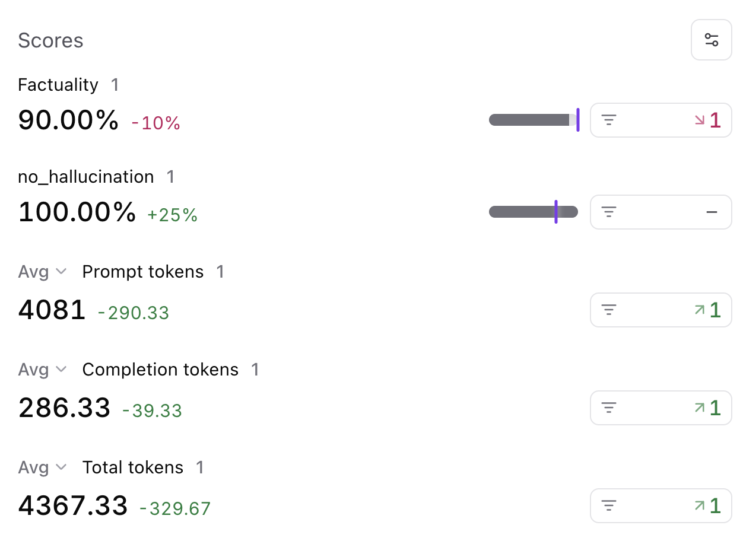The image size is (743, 560).
Task: Click the +25% change value on no_hallucination
Action: tap(173, 215)
